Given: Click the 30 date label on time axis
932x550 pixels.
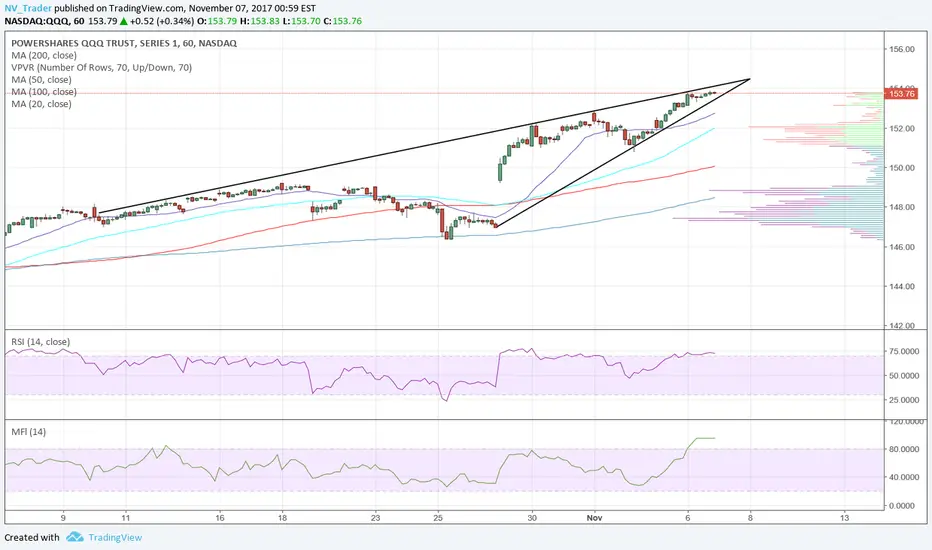Looking at the screenshot, I should click(532, 518).
